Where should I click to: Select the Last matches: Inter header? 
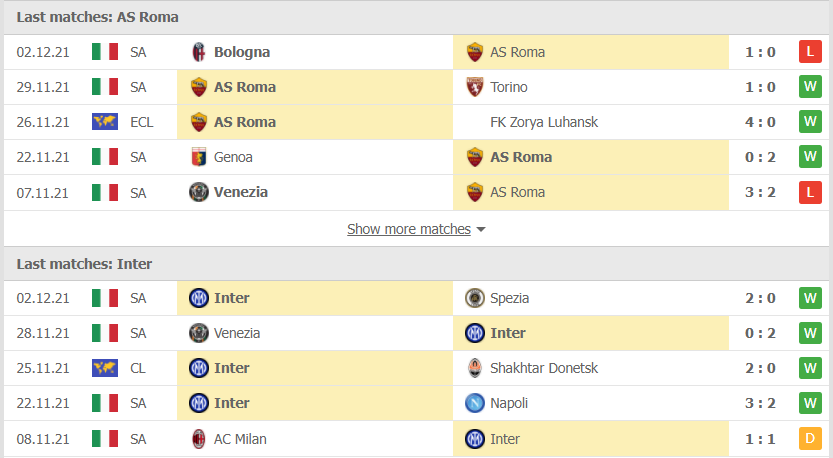click(x=84, y=264)
